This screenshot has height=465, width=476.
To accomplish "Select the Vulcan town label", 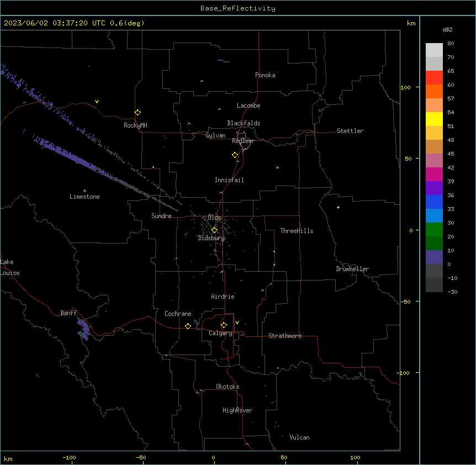I will [300, 437].
